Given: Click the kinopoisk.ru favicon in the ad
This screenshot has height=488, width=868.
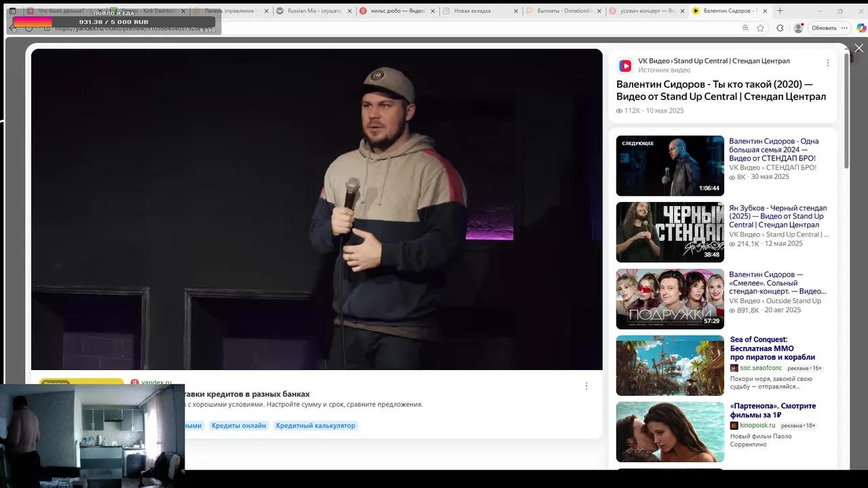Looking at the screenshot, I should tap(734, 426).
